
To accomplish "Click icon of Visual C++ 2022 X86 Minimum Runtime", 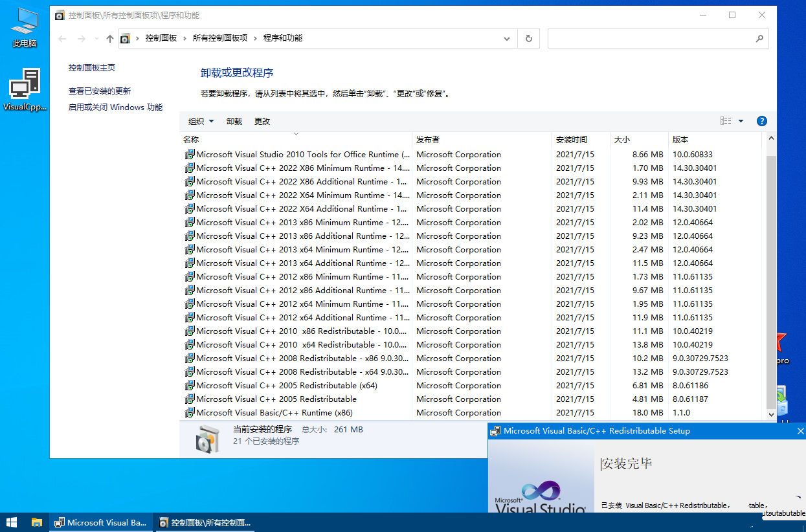I will [x=190, y=168].
